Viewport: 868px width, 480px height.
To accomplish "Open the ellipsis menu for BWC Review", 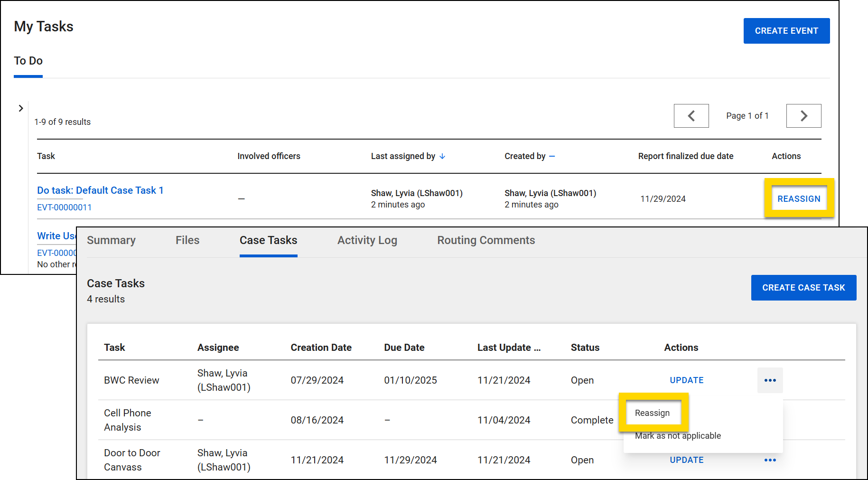I will (x=770, y=380).
